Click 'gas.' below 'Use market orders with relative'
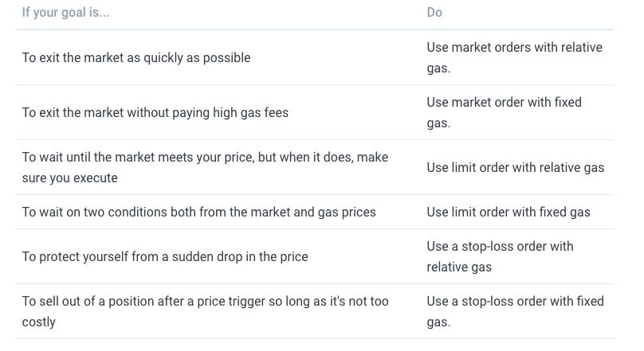The height and width of the screenshot is (351, 644). tap(438, 68)
